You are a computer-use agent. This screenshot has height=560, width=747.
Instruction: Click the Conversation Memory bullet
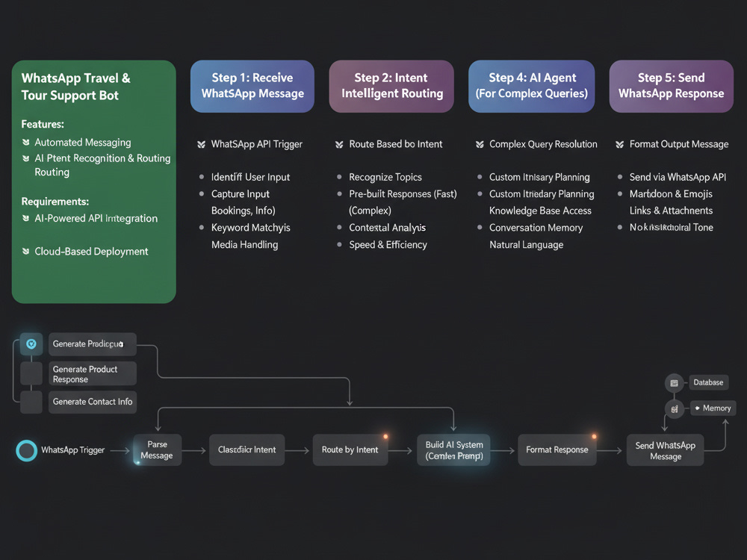click(536, 228)
